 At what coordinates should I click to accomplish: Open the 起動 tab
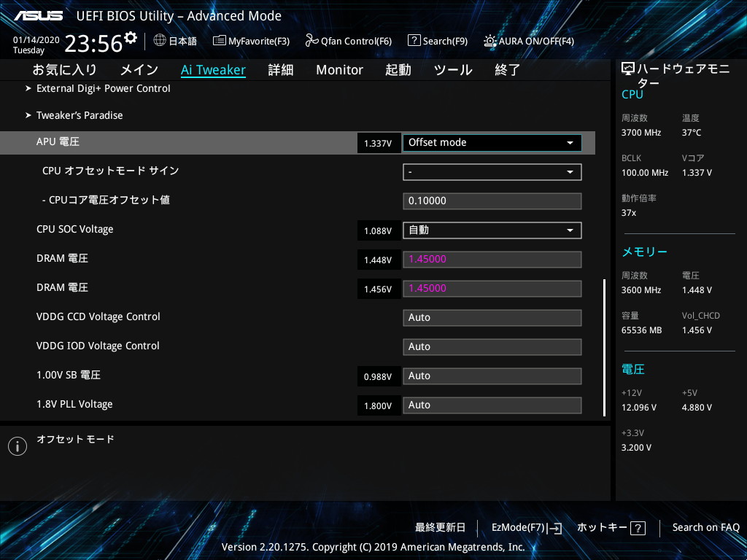398,70
